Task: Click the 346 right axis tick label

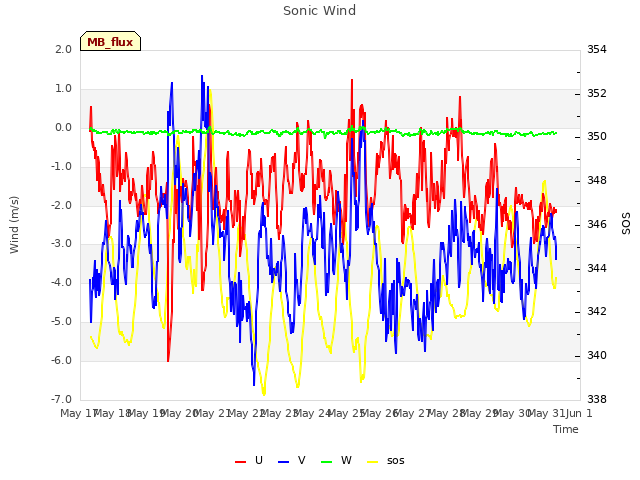Action: pyautogui.click(x=597, y=224)
